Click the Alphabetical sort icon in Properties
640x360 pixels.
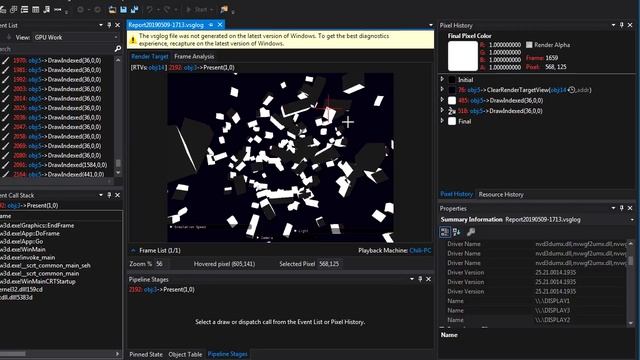(457, 232)
